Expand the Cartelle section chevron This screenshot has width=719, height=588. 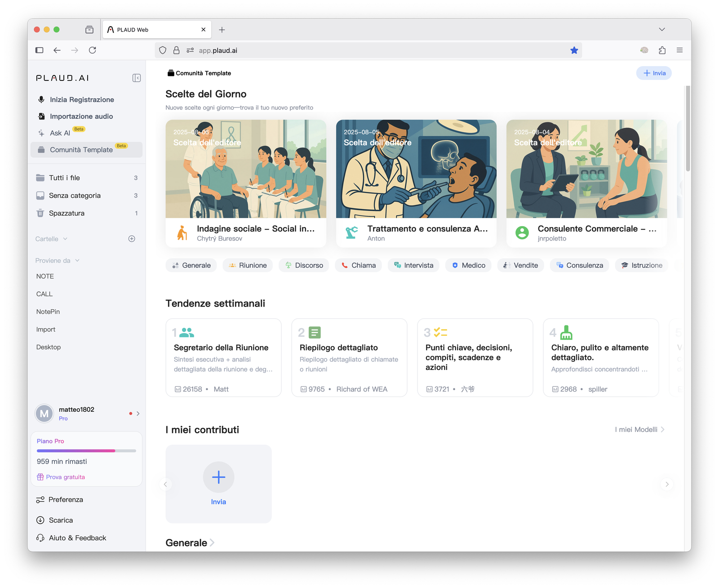point(65,239)
